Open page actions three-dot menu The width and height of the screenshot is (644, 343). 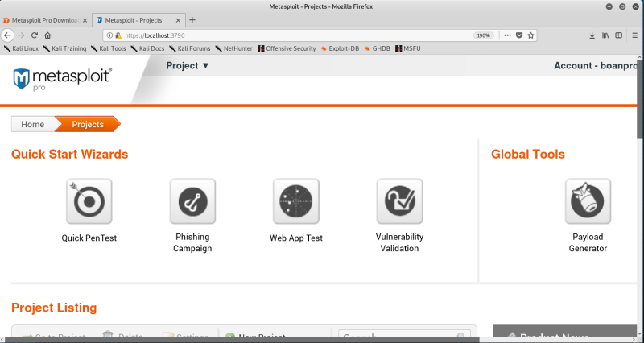pyautogui.click(x=508, y=35)
